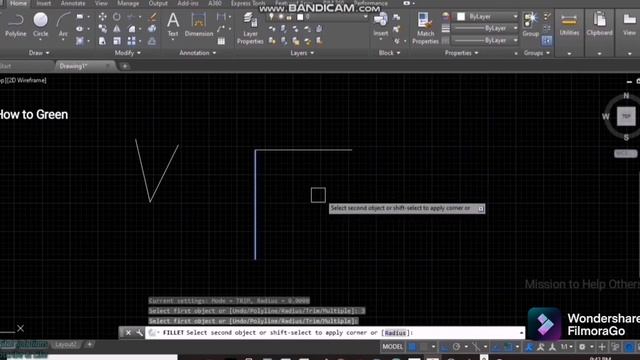Select the Hatch tool in Draw panel
This screenshot has height=360, width=640.
pyautogui.click(x=80, y=41)
